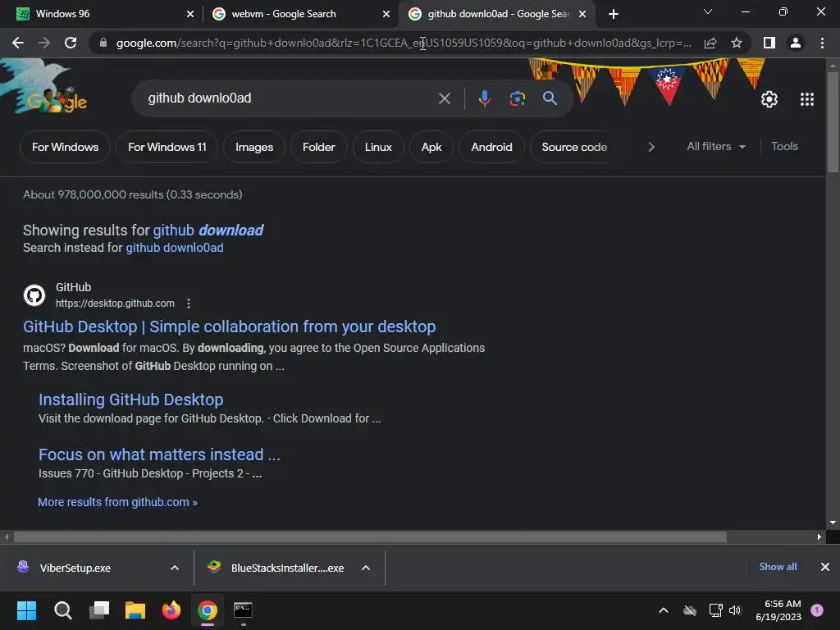Select the Apk filter chip
Image resolution: width=840 pixels, height=630 pixels.
[431, 147]
